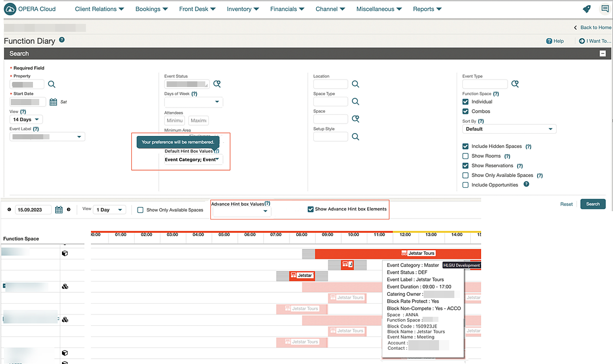Click help icon beside Function Diary title
613x364 pixels.
click(x=62, y=40)
